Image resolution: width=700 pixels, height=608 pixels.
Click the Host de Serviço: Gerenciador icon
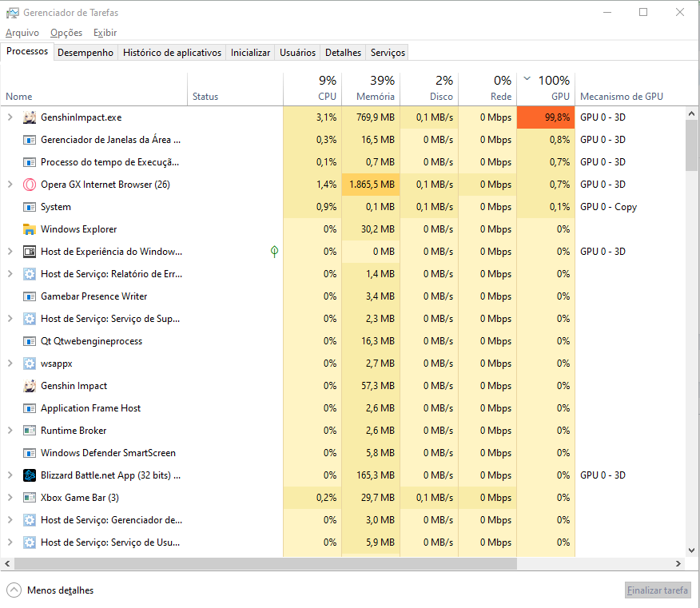pos(30,520)
